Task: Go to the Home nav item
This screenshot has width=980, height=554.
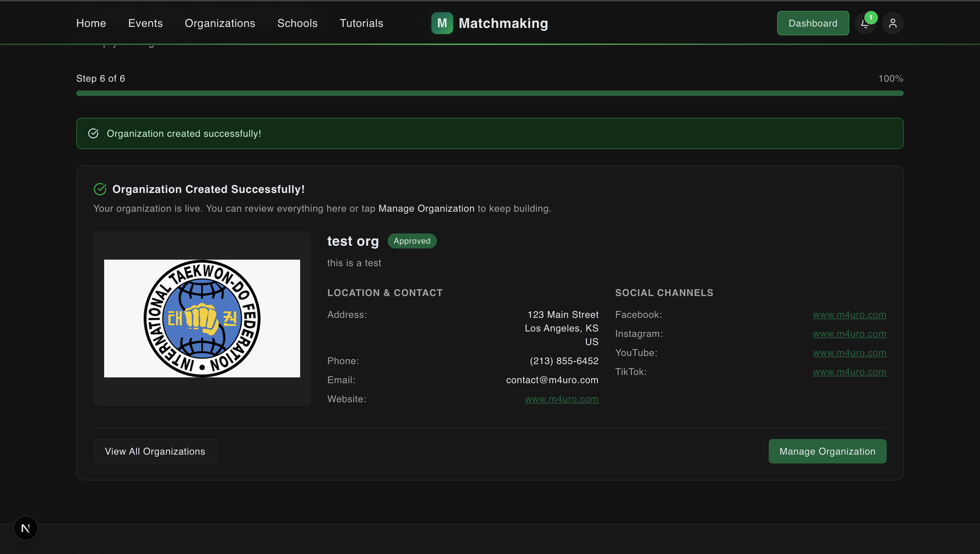Action: point(91,23)
